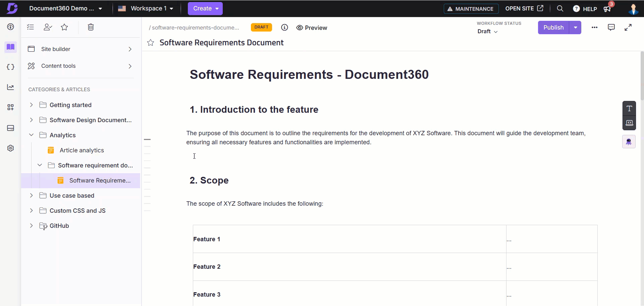The image size is (644, 306).
Task: Click the code view icon in floating toolbar
Action: click(x=629, y=123)
